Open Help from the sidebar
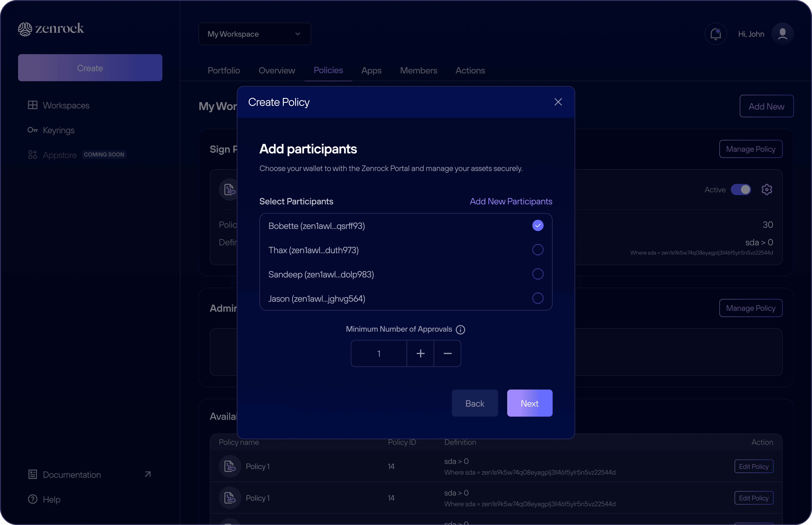812x525 pixels. pos(51,499)
